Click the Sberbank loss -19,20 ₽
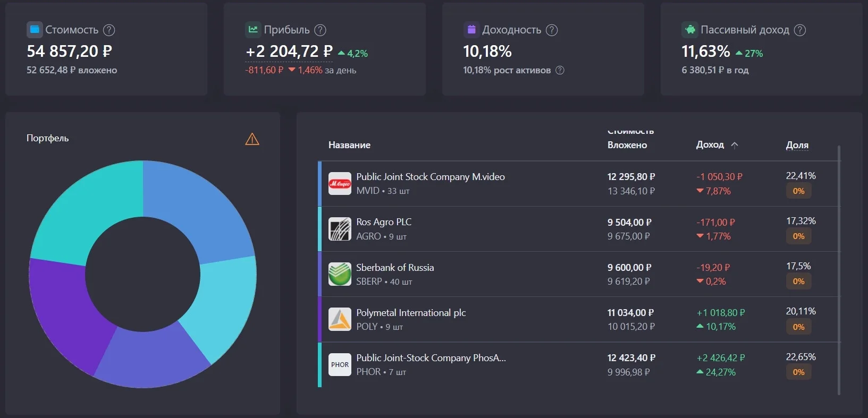 point(713,268)
